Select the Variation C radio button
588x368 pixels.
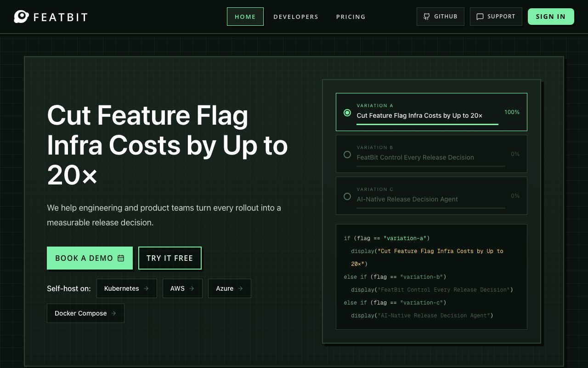pos(347,196)
